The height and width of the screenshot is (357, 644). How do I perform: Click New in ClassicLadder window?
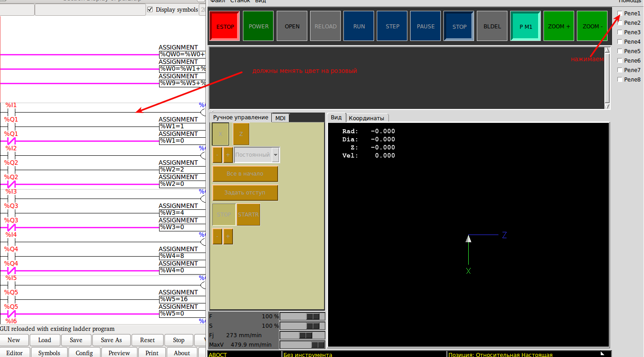pos(14,340)
